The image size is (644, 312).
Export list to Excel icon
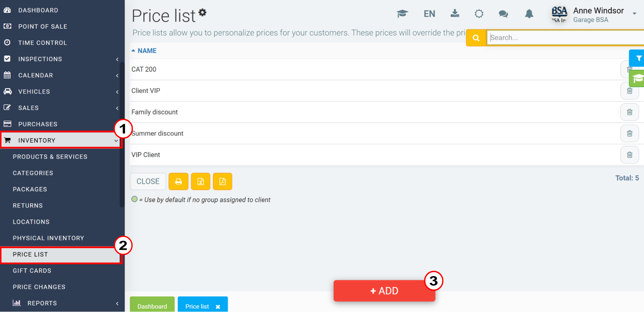(x=201, y=181)
